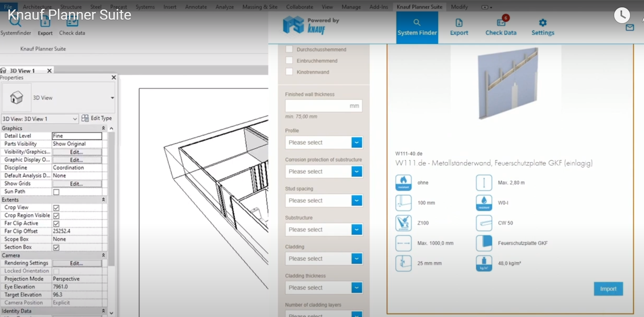Click Edit for Show Grids

coord(77,184)
